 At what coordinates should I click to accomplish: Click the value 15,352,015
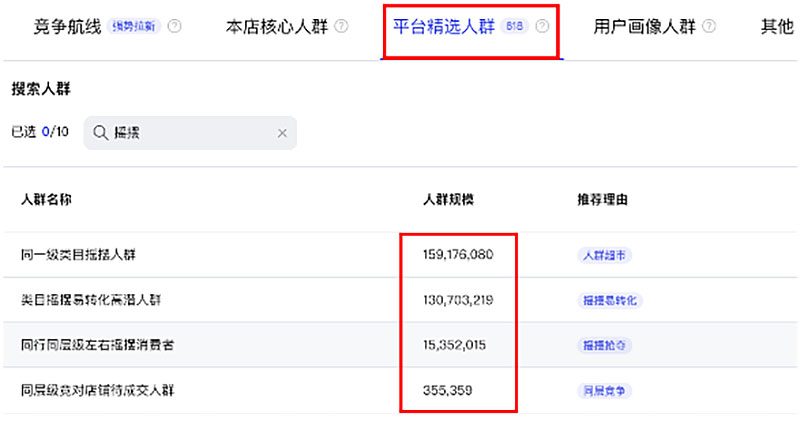454,345
